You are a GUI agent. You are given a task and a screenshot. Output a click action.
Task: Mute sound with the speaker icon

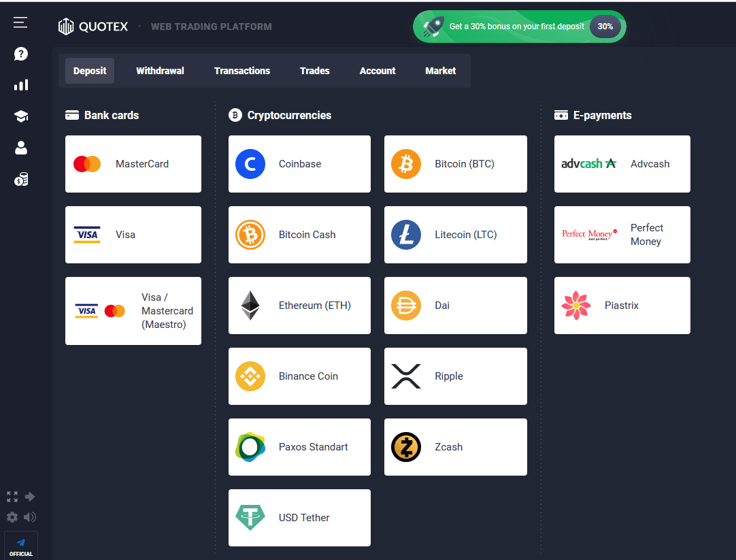pyautogui.click(x=30, y=517)
